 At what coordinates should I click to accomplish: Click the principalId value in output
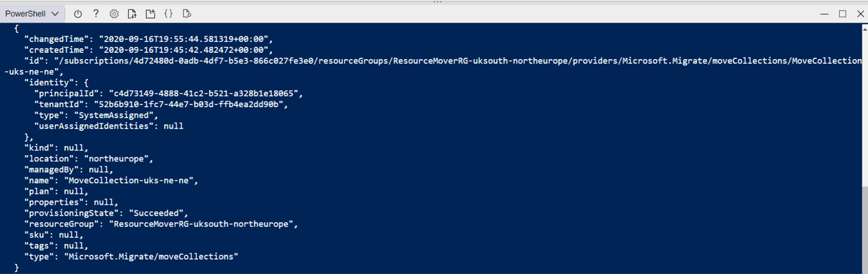[x=200, y=93]
